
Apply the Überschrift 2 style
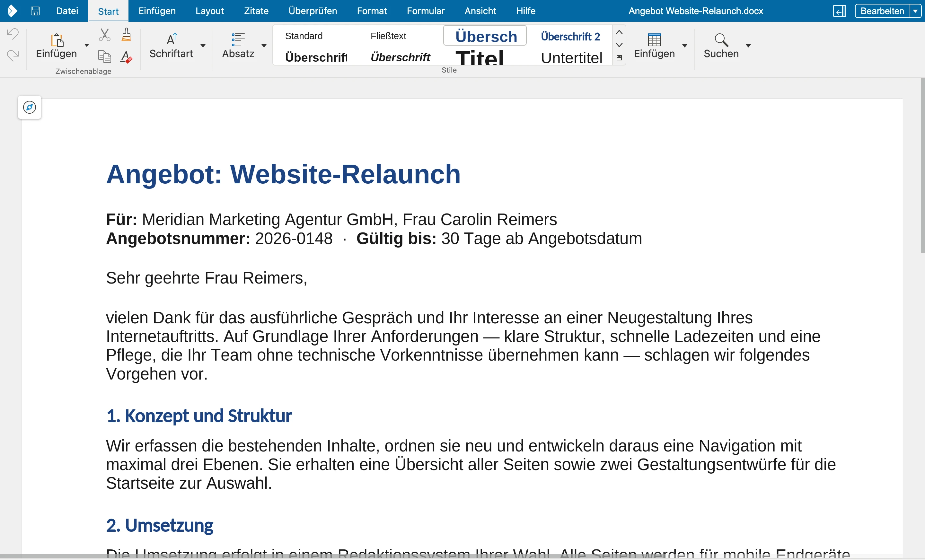click(x=570, y=36)
